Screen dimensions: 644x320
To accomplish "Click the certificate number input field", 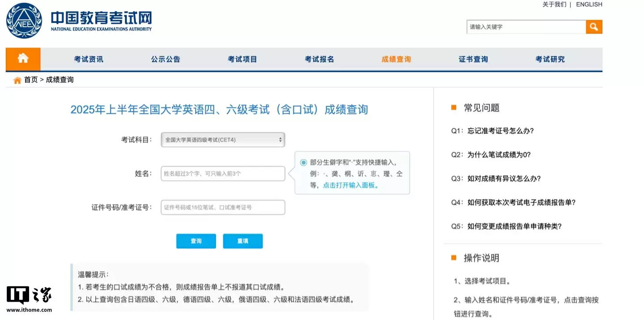I will coord(223,207).
